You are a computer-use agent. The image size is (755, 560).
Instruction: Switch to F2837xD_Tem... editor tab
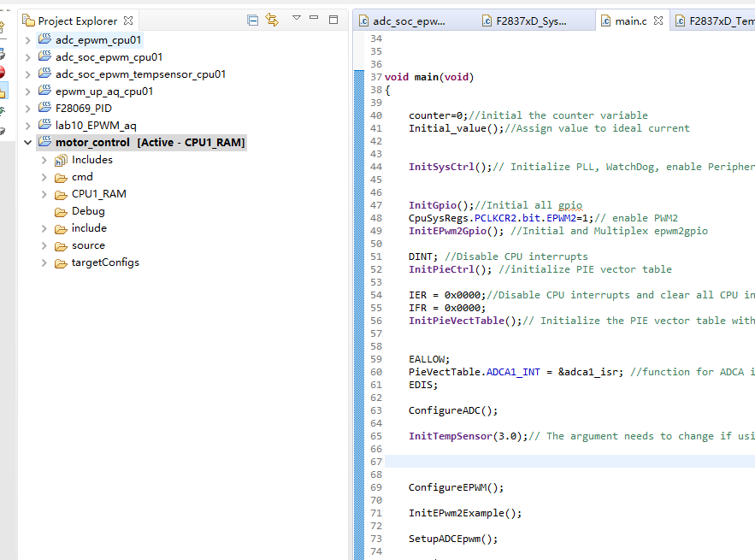click(x=715, y=21)
